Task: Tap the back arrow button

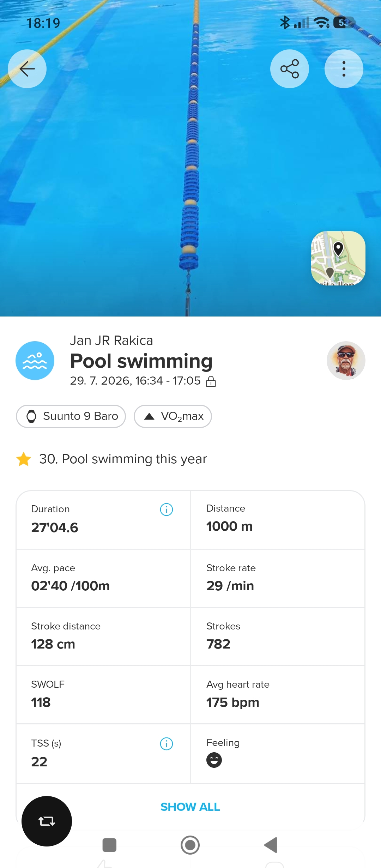Action: [x=27, y=69]
